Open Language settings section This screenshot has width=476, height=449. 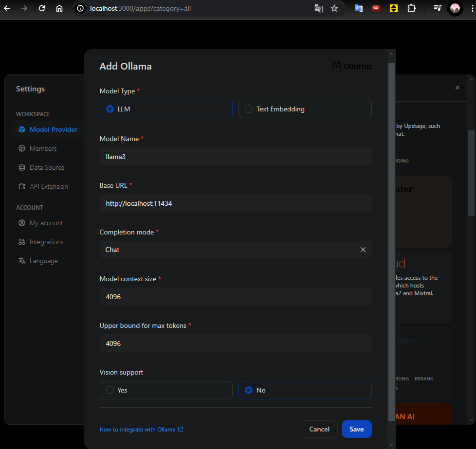[44, 261]
